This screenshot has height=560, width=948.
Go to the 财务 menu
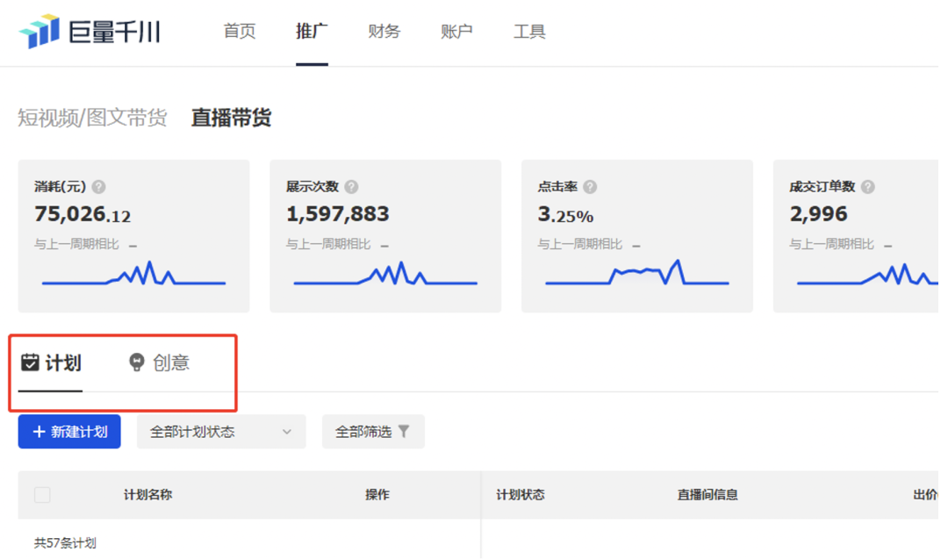(x=384, y=32)
